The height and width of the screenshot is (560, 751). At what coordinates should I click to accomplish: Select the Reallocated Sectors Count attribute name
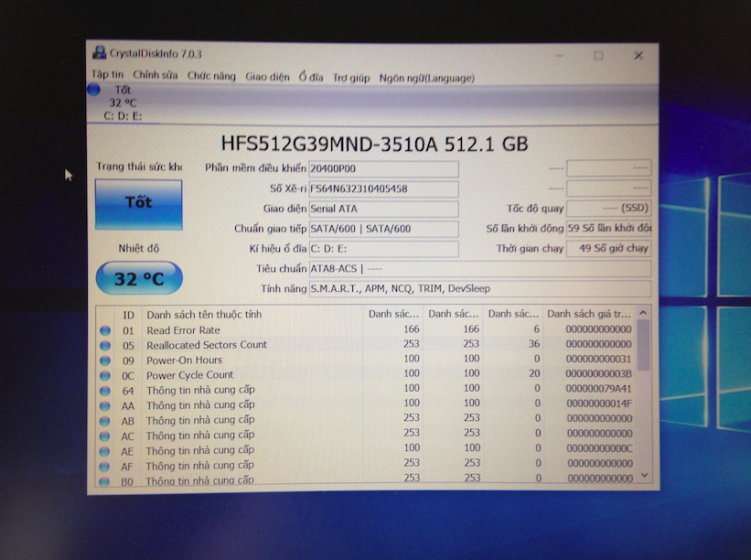(x=207, y=345)
